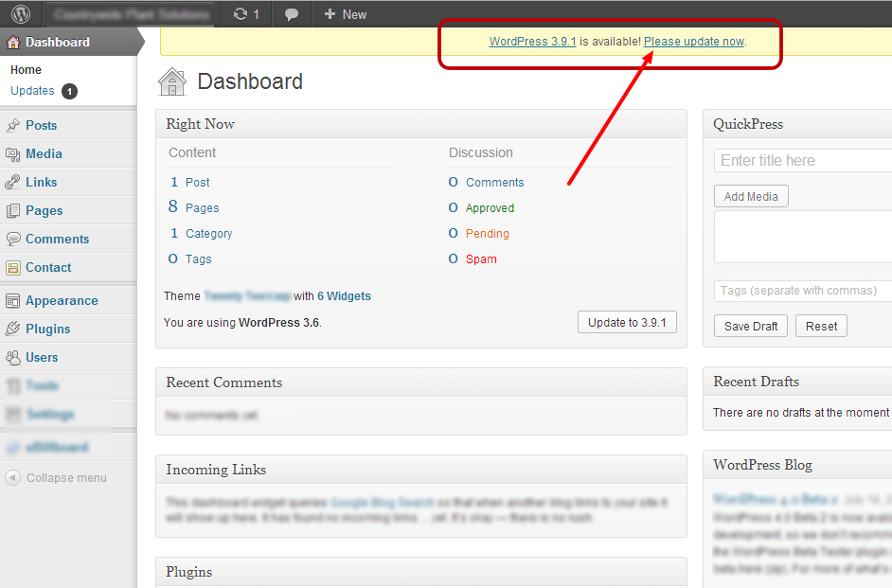This screenshot has width=892, height=588.
Task: Click the Save Draft button
Action: click(x=750, y=326)
